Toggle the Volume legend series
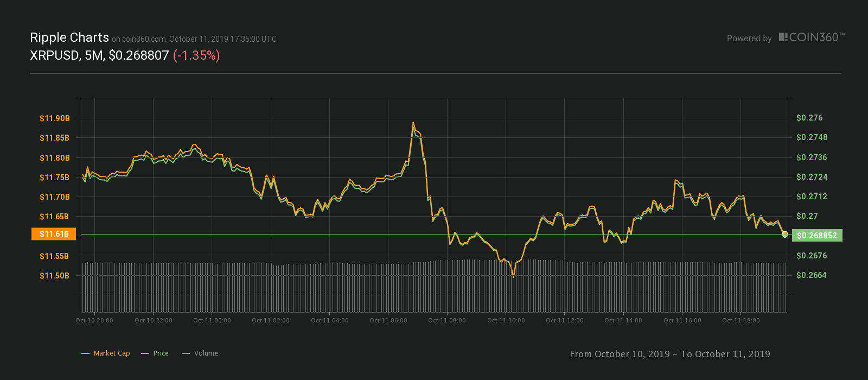 [x=200, y=353]
